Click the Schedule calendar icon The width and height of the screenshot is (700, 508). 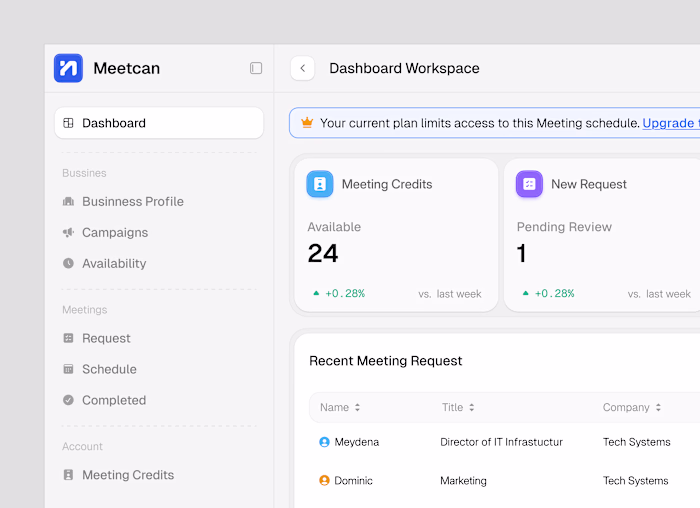[68, 369]
